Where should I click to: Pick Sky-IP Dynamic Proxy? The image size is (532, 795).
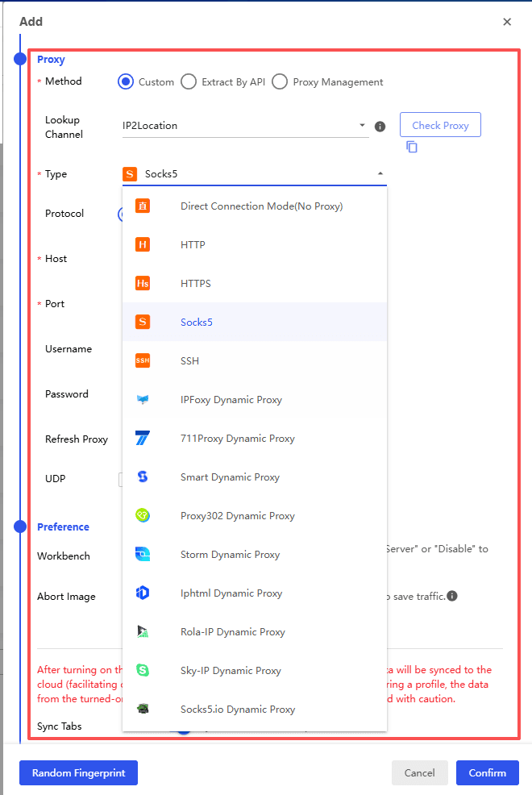point(255,670)
